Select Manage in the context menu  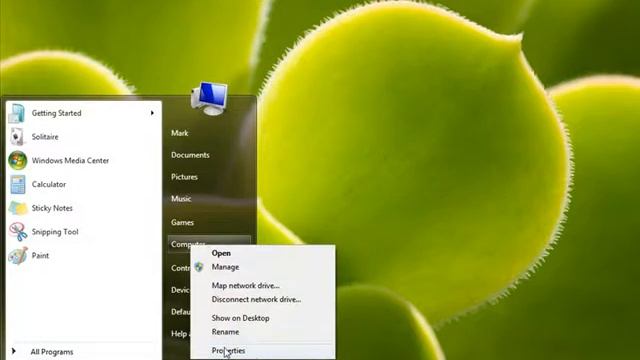[x=225, y=267]
